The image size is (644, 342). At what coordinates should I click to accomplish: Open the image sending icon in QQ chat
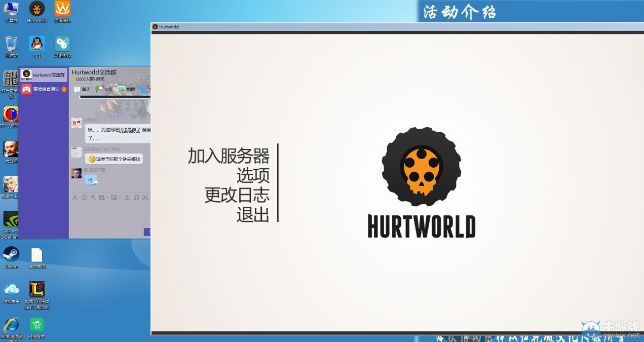(x=114, y=198)
